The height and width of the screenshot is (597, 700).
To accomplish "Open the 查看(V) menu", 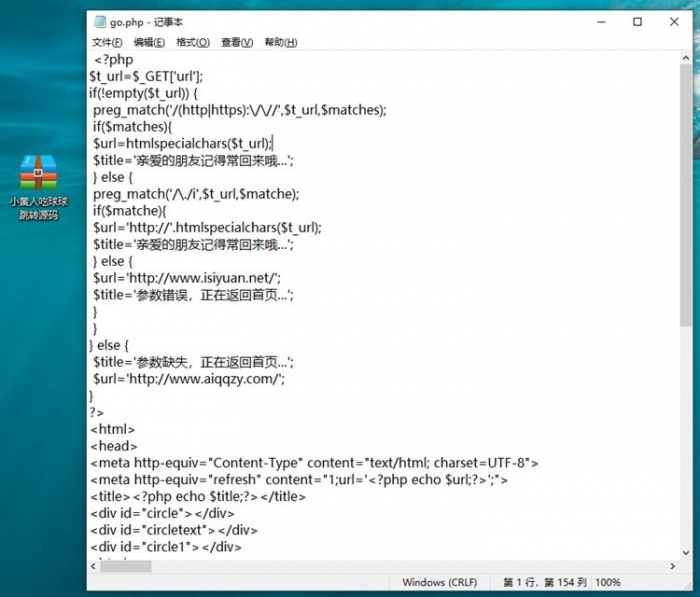I will click(237, 42).
